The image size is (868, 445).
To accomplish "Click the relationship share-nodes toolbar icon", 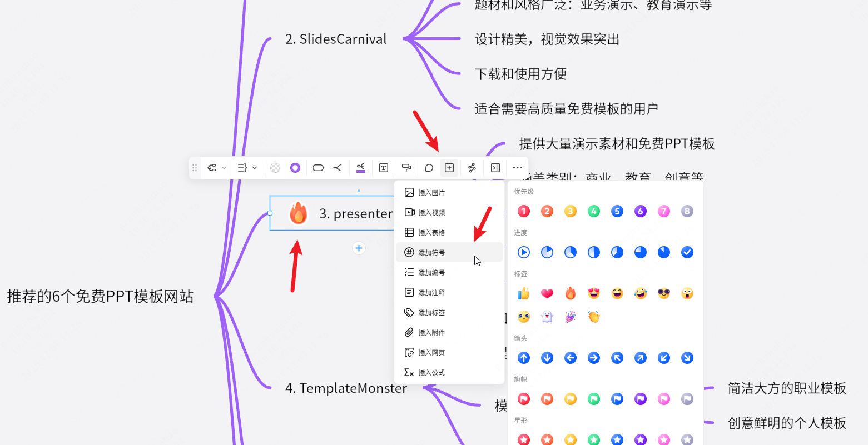I will (472, 168).
